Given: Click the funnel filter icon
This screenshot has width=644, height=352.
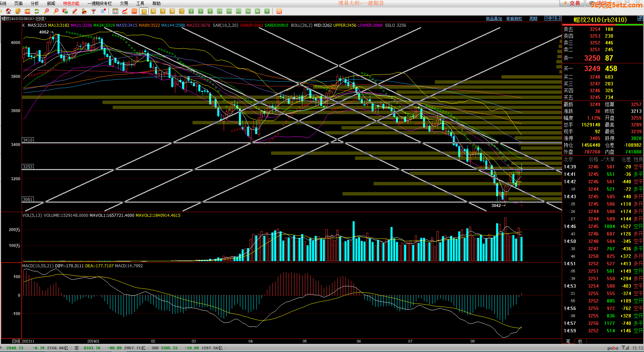Looking at the screenshot, I should pyautogui.click(x=94, y=11).
